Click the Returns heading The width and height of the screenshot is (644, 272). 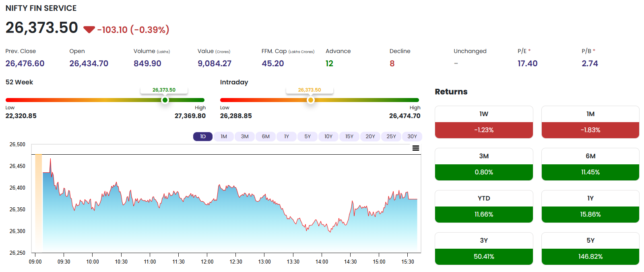451,92
